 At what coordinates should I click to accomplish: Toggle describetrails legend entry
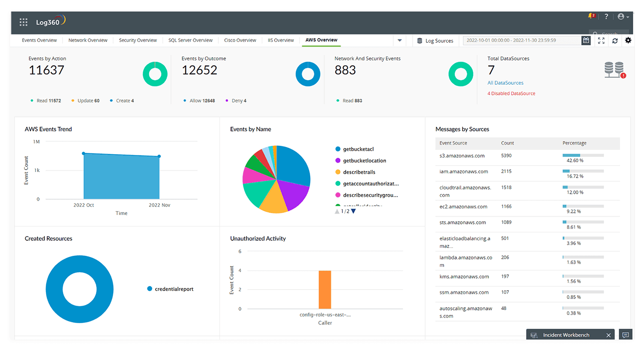[359, 172]
